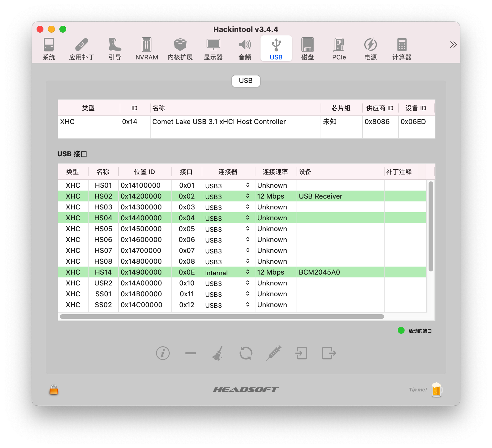The height and width of the screenshot is (448, 492).
Task: Open the 音频 audio section
Action: pyautogui.click(x=245, y=49)
